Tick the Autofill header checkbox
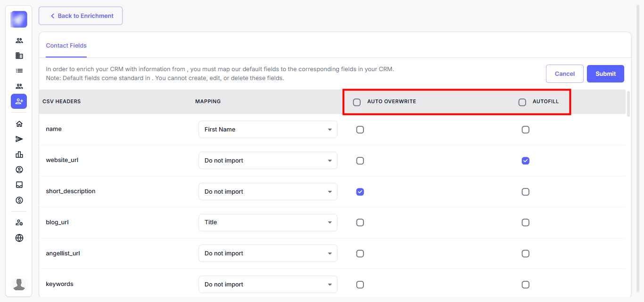This screenshot has height=302, width=644. click(522, 102)
